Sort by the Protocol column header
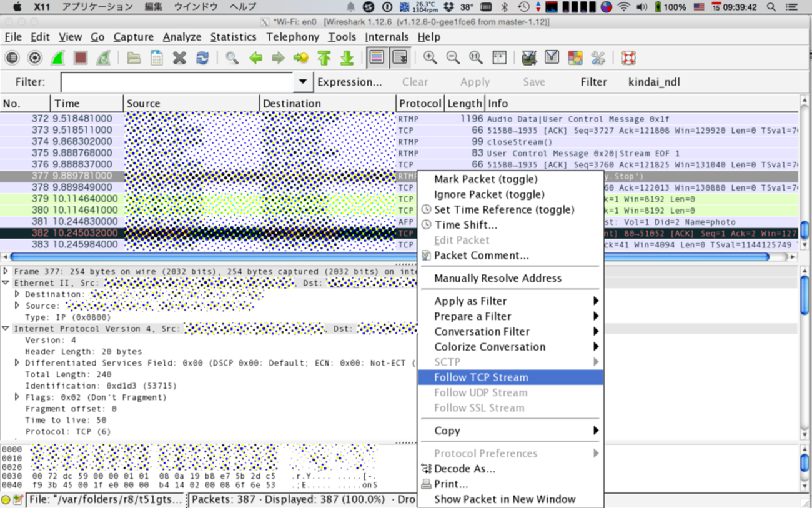Screen dimensions: 812x508 pos(420,104)
